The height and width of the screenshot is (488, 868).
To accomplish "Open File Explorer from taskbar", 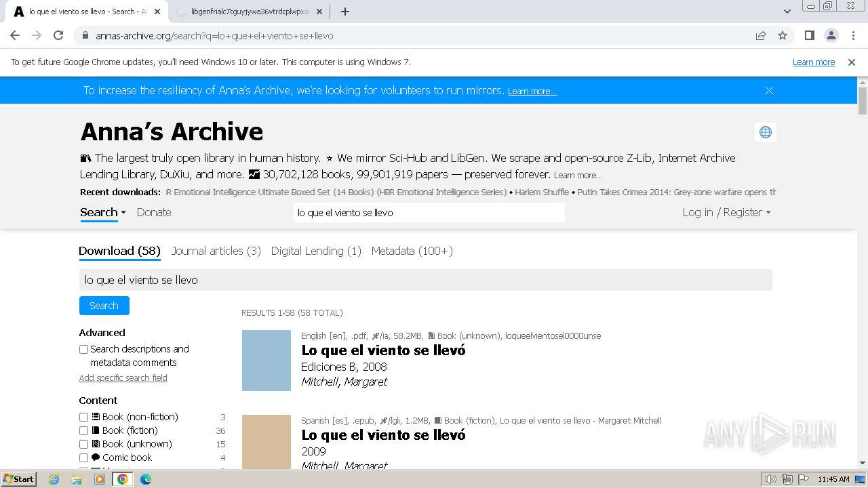I will pyautogui.click(x=77, y=479).
